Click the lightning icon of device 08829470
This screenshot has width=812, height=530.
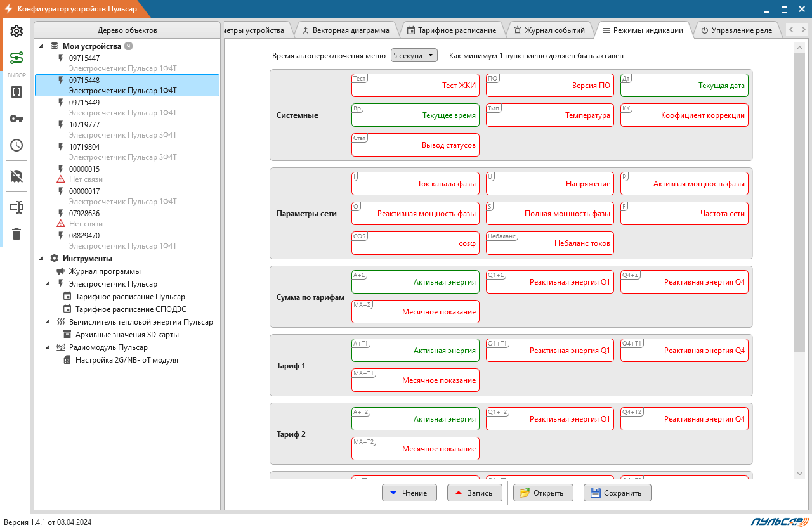[x=61, y=236]
